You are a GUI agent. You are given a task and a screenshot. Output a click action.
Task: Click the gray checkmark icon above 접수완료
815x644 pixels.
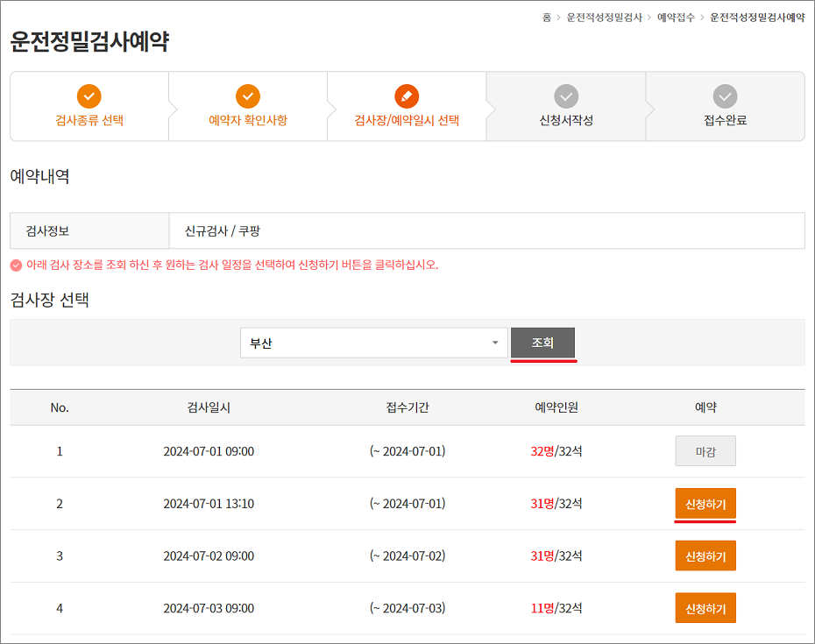pyautogui.click(x=725, y=96)
